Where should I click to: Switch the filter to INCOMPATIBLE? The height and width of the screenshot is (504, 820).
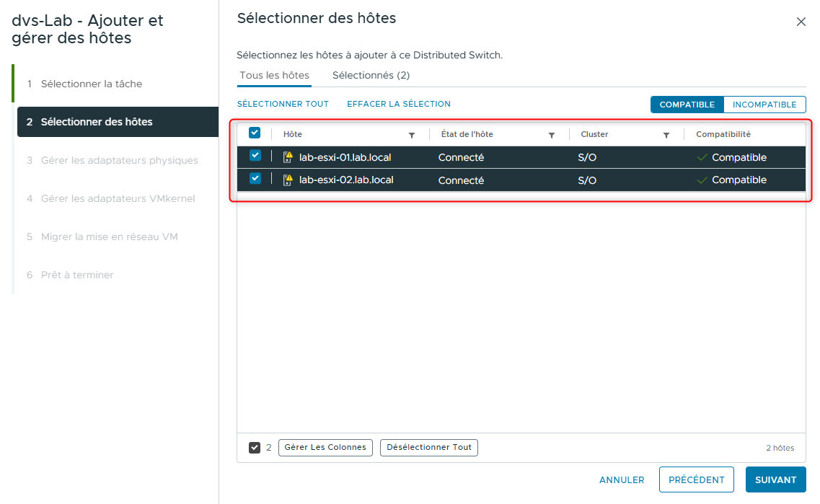[764, 105]
